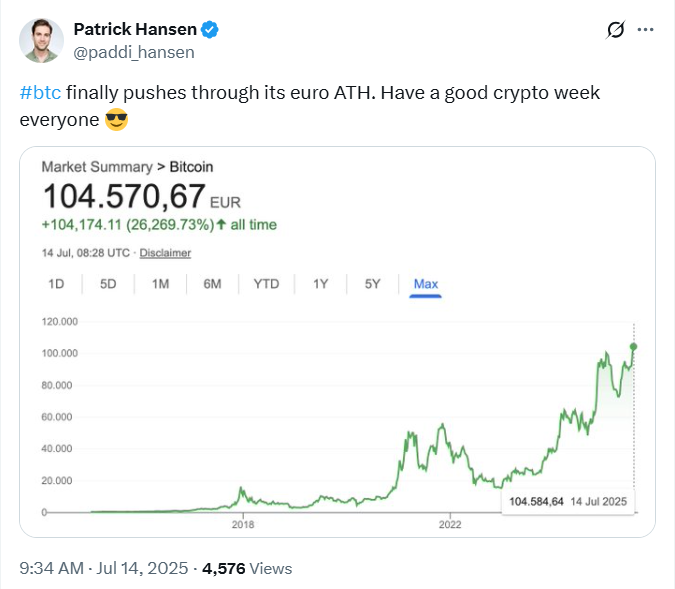Choose the 5Y chart range
The height and width of the screenshot is (589, 675).
(372, 284)
